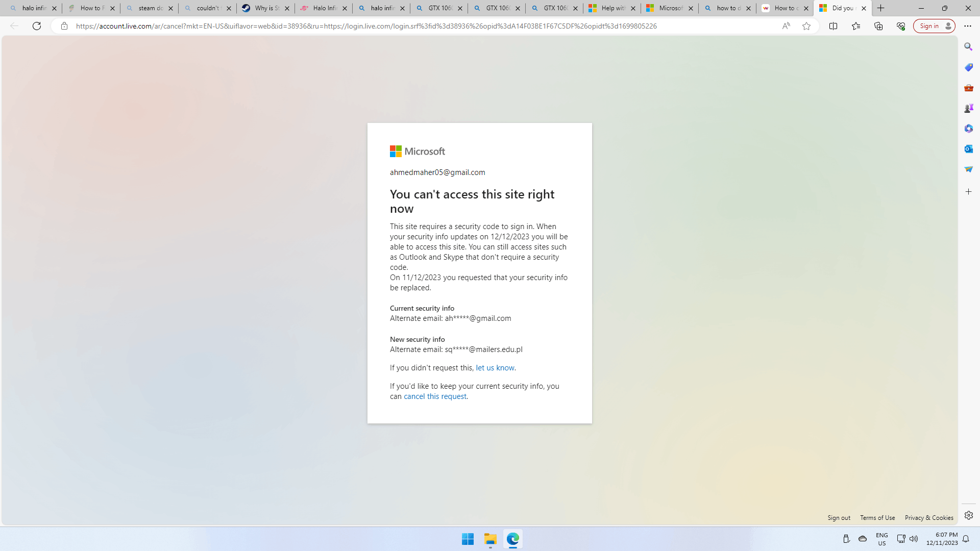The image size is (980, 551).
Task: Open the Windows Start menu icon
Action: pos(468,539)
